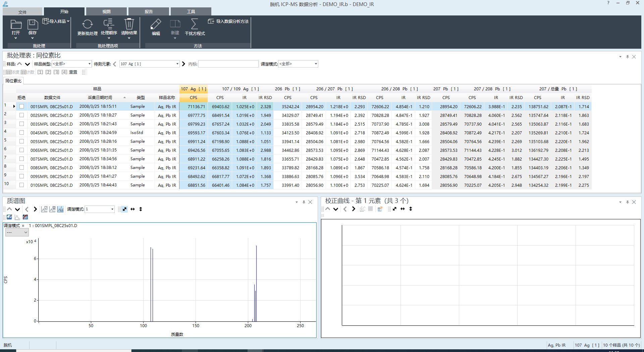
Task: Select the 同位素比 table tab
Action: (x=13, y=81)
